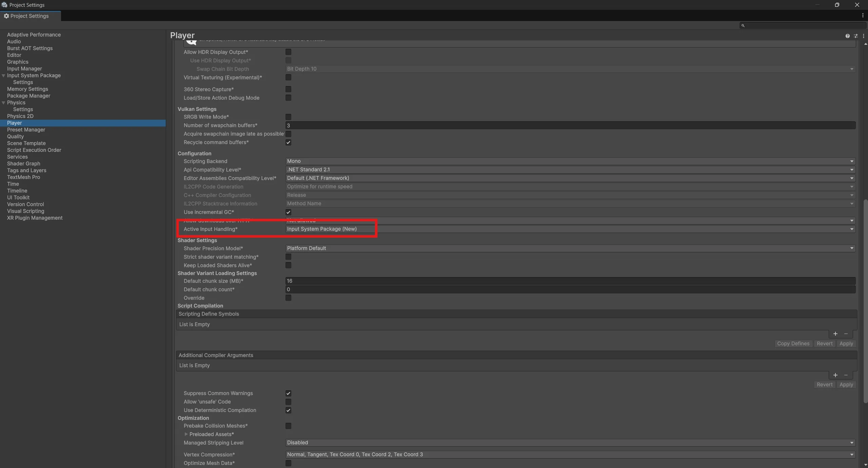The width and height of the screenshot is (868, 468).
Task: Toggle shader variant Override checkbox
Action: pyautogui.click(x=288, y=298)
